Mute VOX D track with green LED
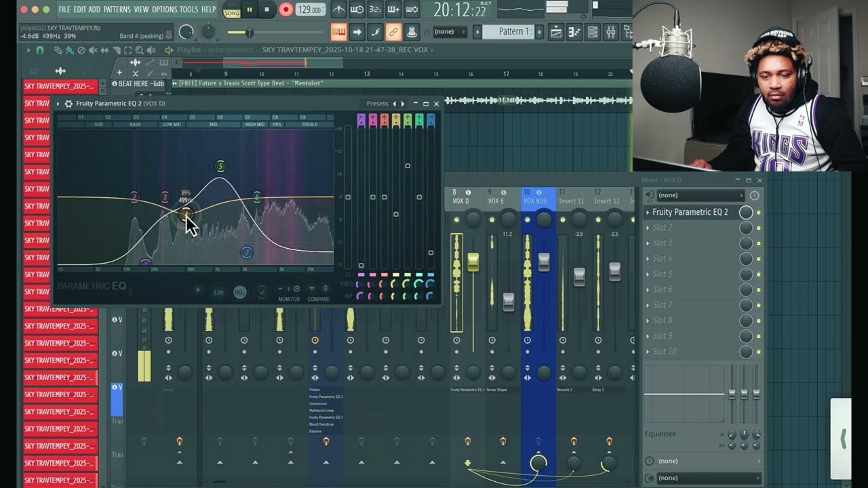868x488 pixels. coord(456,220)
